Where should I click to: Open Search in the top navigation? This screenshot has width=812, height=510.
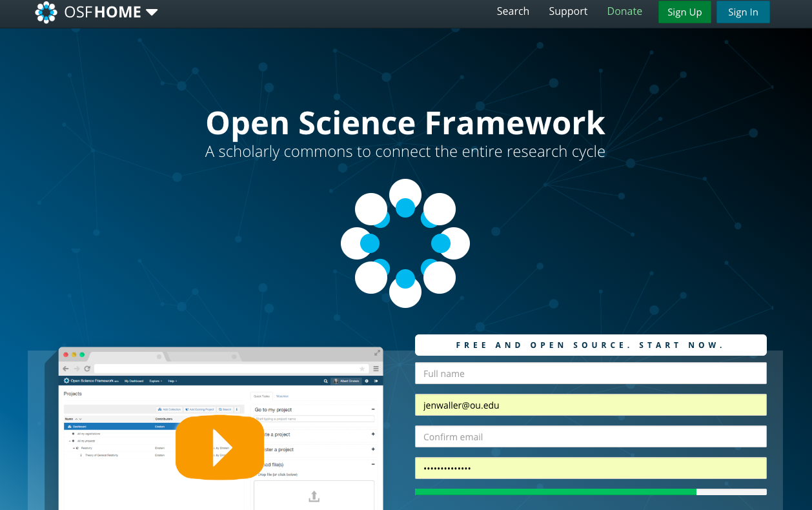[x=513, y=12]
